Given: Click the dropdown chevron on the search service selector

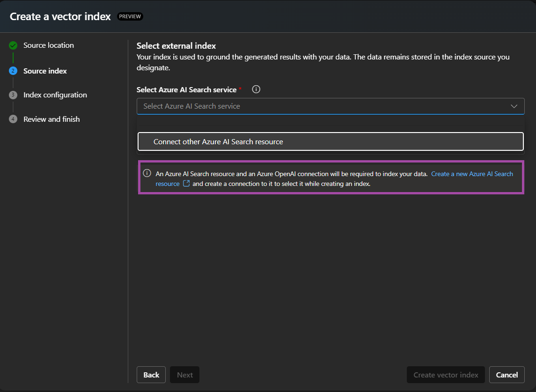Looking at the screenshot, I should click(x=513, y=106).
